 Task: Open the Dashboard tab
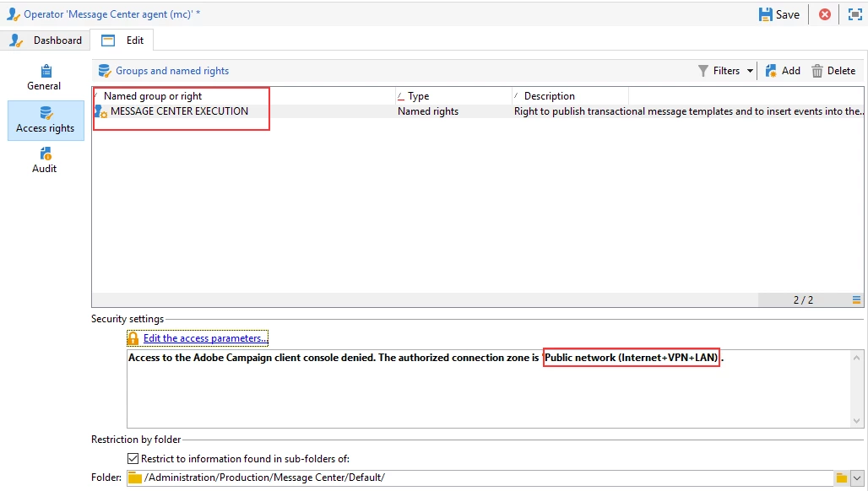tap(46, 40)
